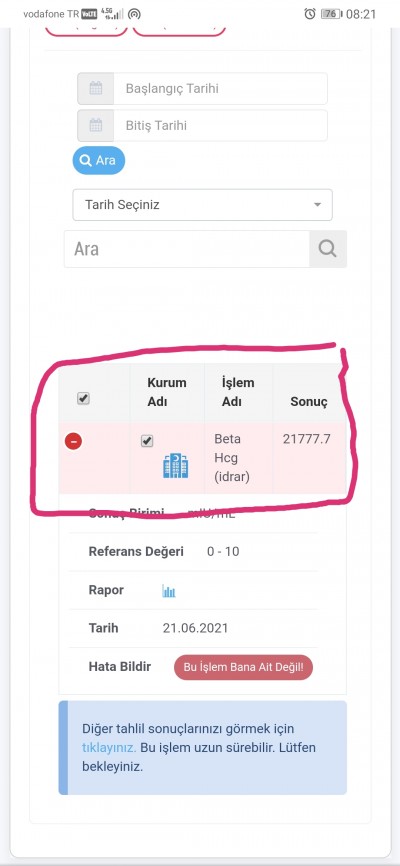Click the blue Ara search button
The height and width of the screenshot is (866, 400).
pyautogui.click(x=99, y=160)
